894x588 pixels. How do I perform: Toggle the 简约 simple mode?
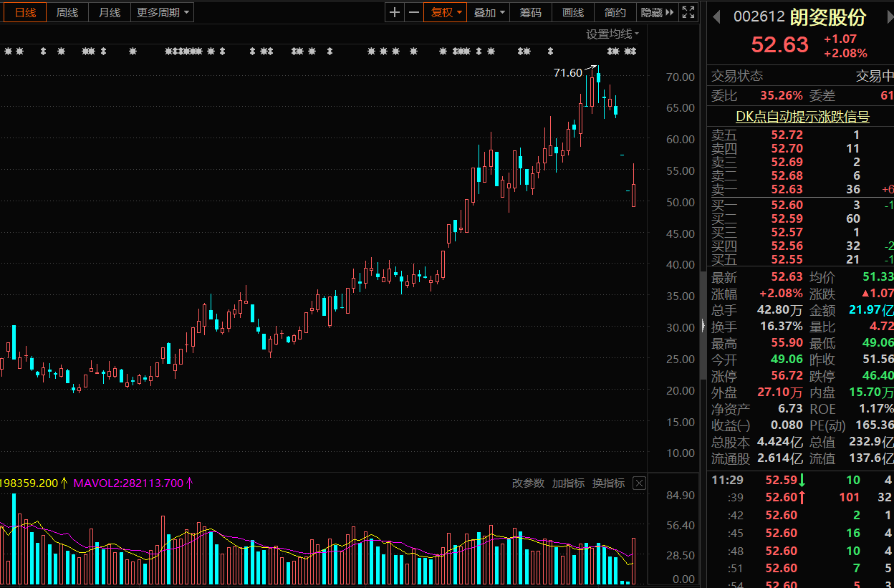pyautogui.click(x=615, y=12)
